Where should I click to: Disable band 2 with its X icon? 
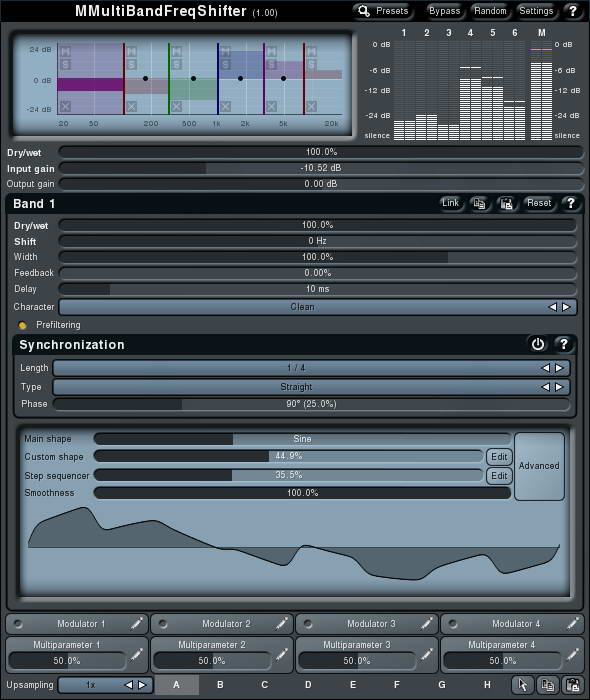[x=131, y=106]
